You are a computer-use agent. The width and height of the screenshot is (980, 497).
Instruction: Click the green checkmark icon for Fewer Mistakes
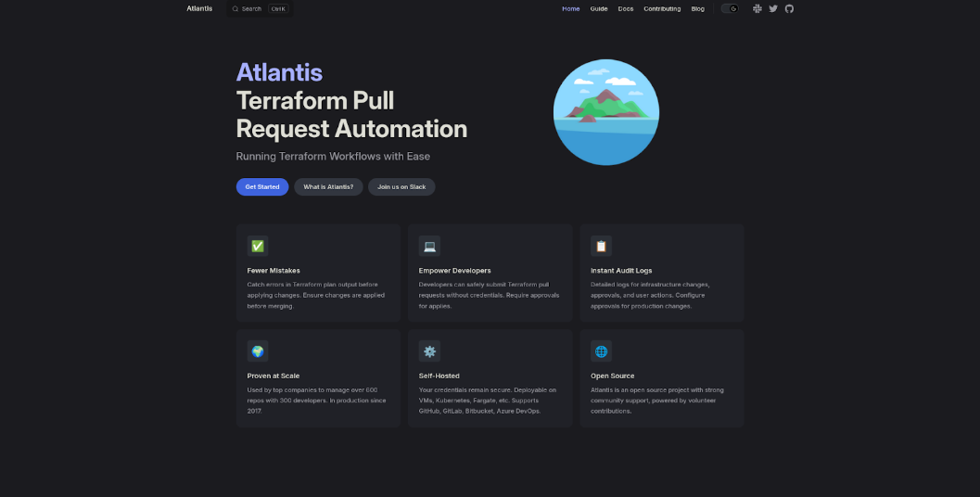point(258,246)
